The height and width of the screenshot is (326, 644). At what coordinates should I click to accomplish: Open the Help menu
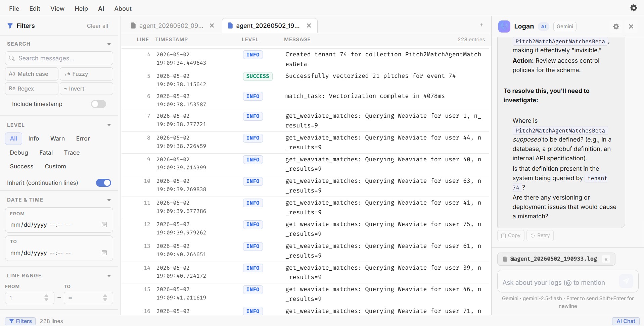(81, 8)
